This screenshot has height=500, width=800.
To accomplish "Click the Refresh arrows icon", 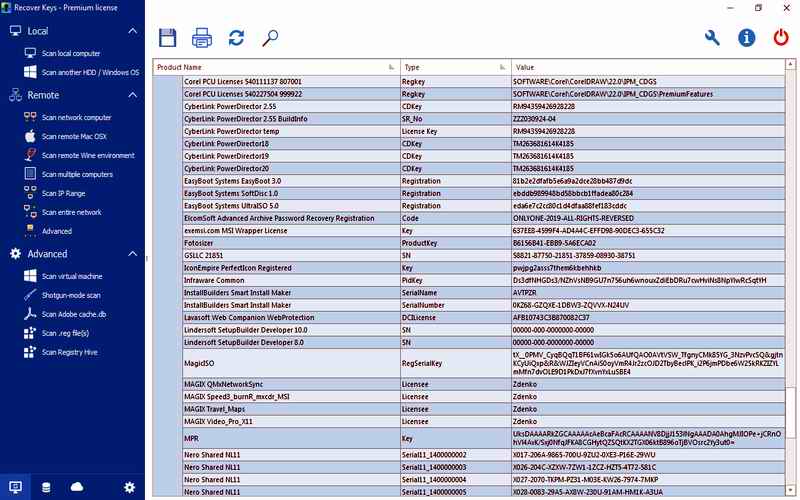I will click(236, 38).
